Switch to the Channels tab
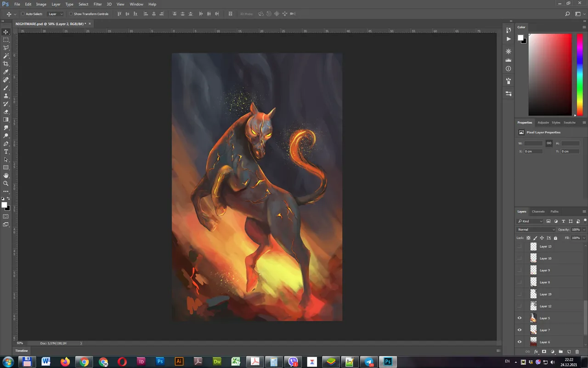 point(538,212)
